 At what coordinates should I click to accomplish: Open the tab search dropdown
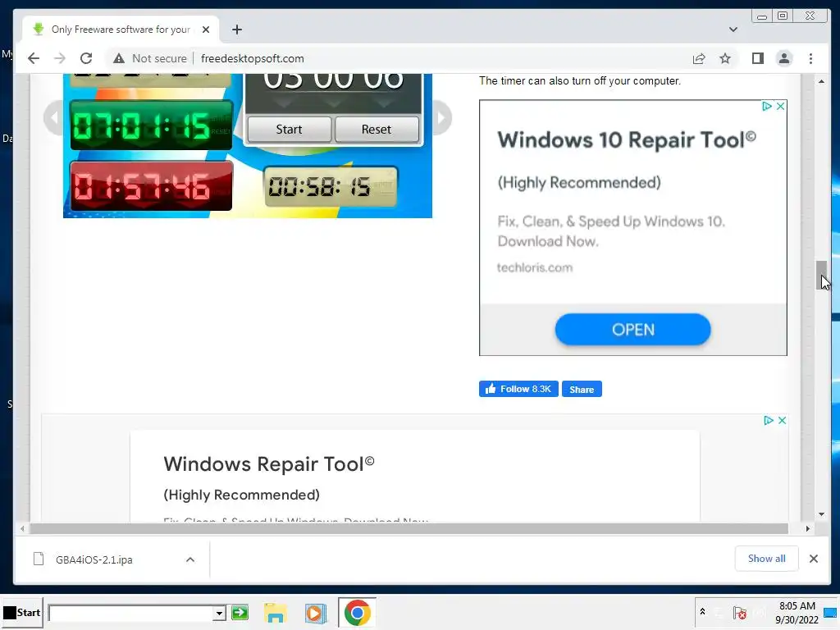tap(733, 30)
